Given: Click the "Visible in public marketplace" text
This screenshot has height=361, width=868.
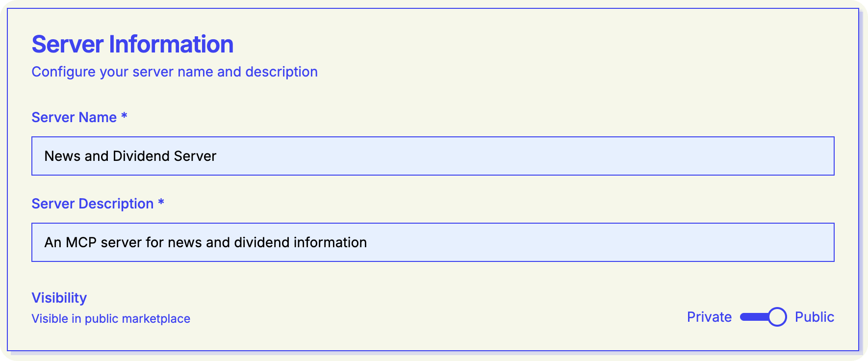Looking at the screenshot, I should (x=111, y=319).
